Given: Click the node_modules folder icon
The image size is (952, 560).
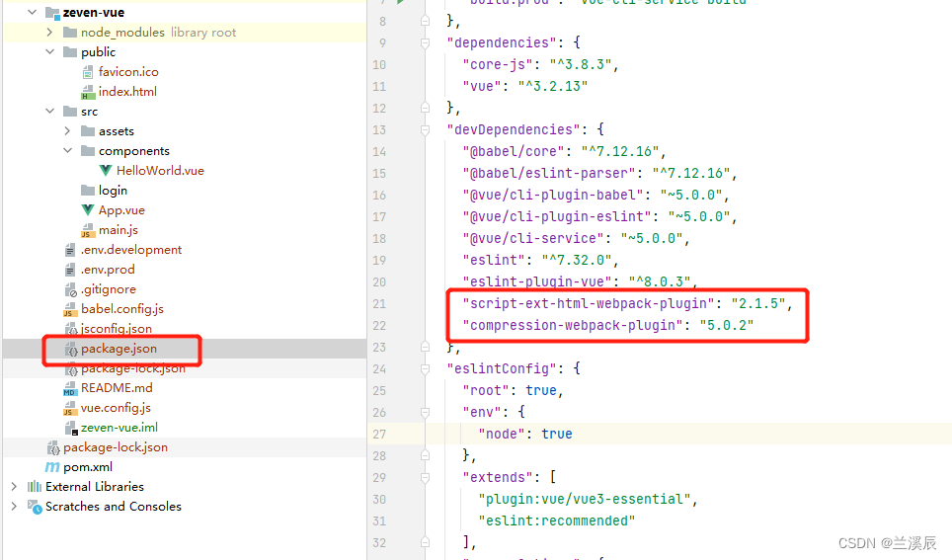Looking at the screenshot, I should point(70,33).
